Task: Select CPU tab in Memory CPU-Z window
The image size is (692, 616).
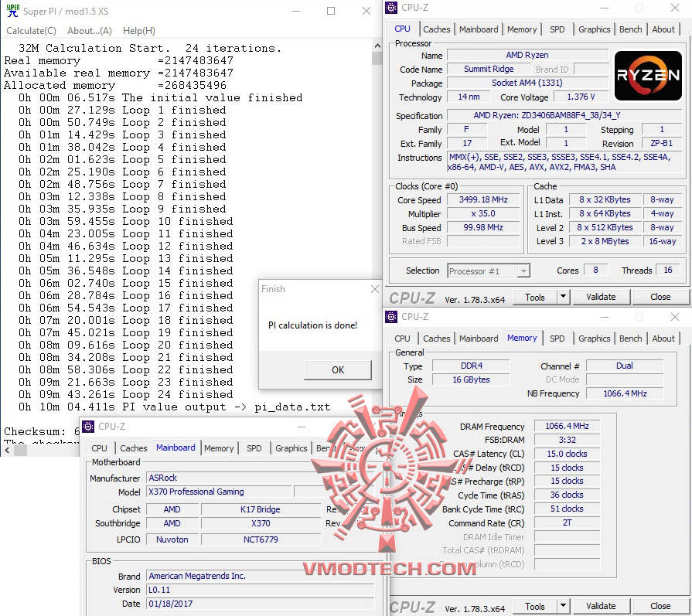Action: click(402, 339)
